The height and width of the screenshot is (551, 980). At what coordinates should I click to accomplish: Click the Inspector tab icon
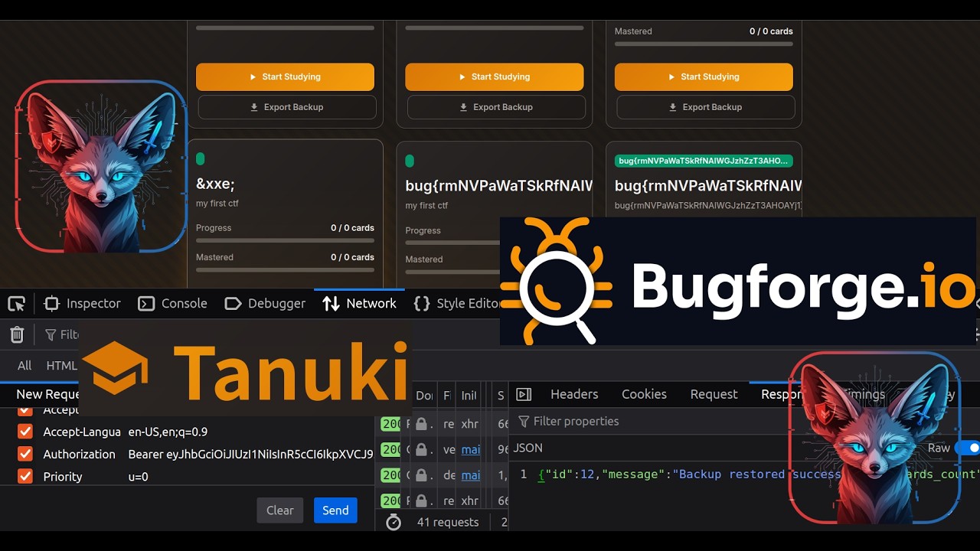point(52,304)
